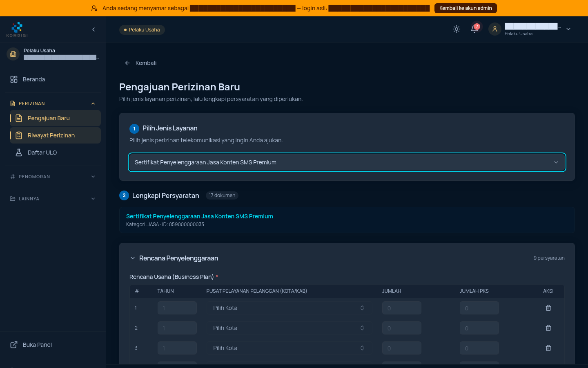The image size is (588, 368).
Task: Click the Beranda dashboard icon
Action: pyautogui.click(x=14, y=79)
